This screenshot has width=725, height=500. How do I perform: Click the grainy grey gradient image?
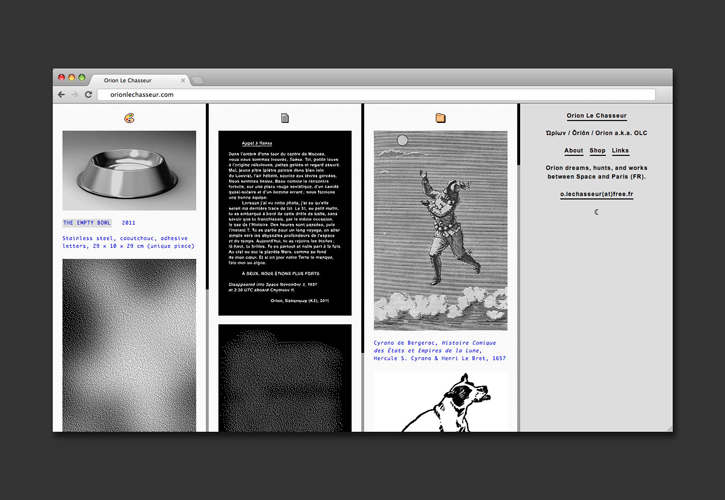tap(129, 346)
